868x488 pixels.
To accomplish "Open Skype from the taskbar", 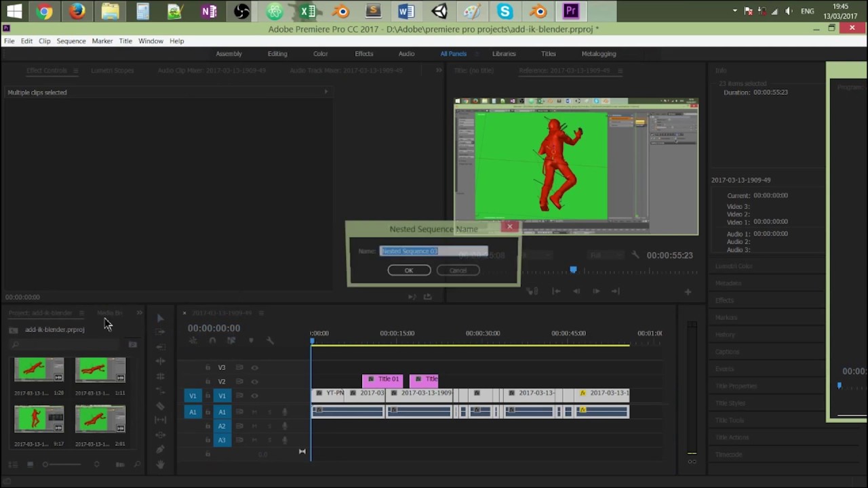I will click(505, 11).
